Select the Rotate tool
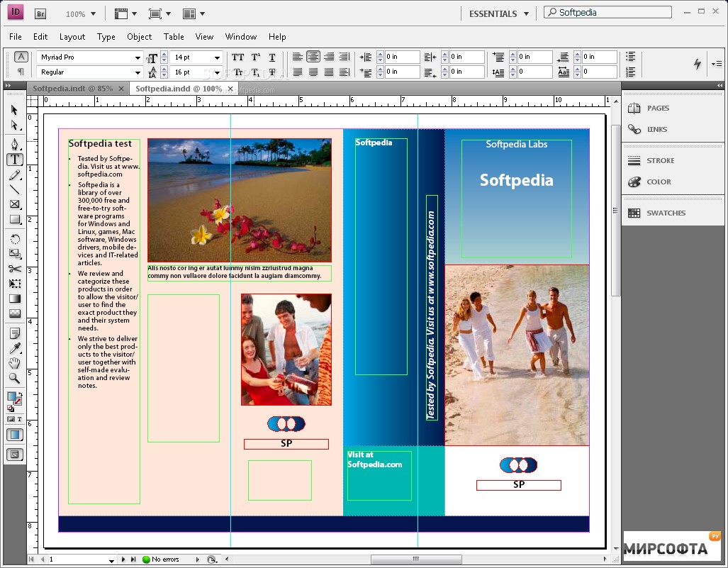 (x=14, y=239)
